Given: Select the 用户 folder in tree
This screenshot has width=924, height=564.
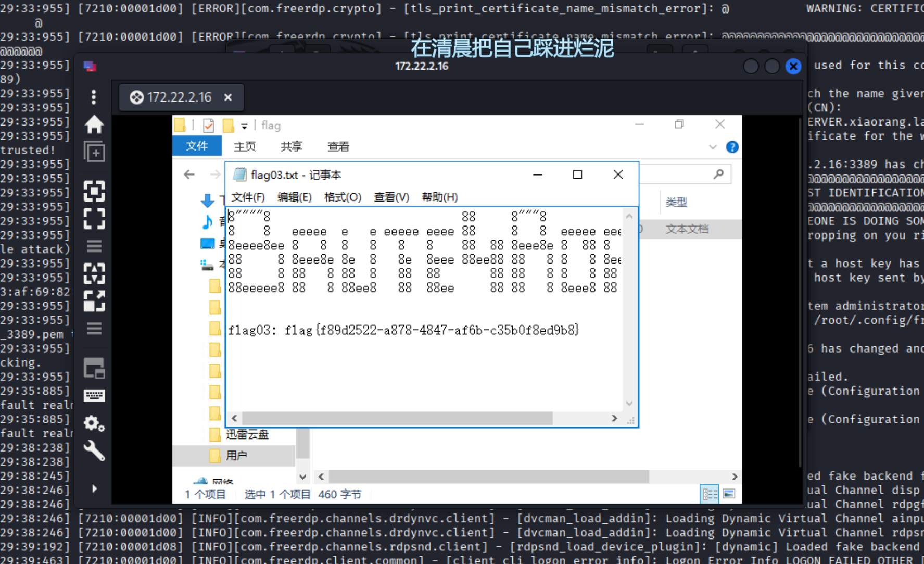Looking at the screenshot, I should pyautogui.click(x=236, y=456).
